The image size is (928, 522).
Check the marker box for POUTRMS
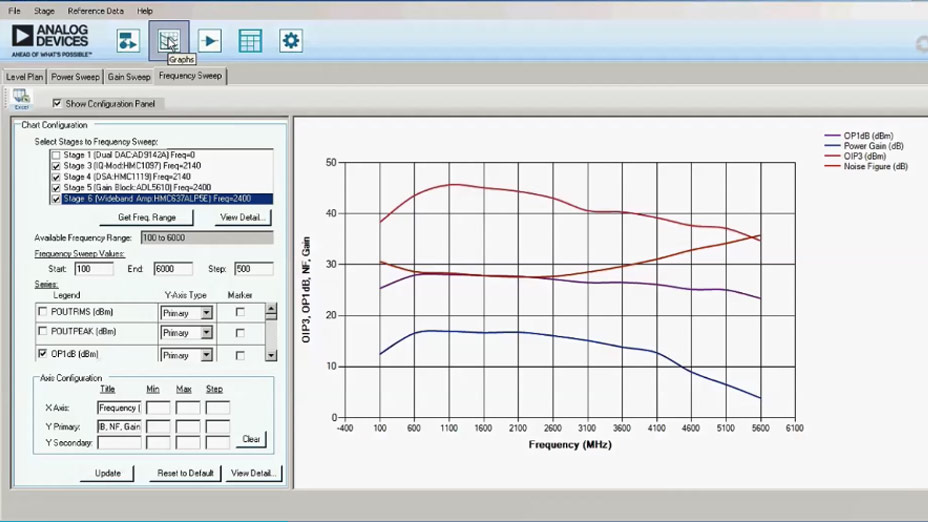240,312
